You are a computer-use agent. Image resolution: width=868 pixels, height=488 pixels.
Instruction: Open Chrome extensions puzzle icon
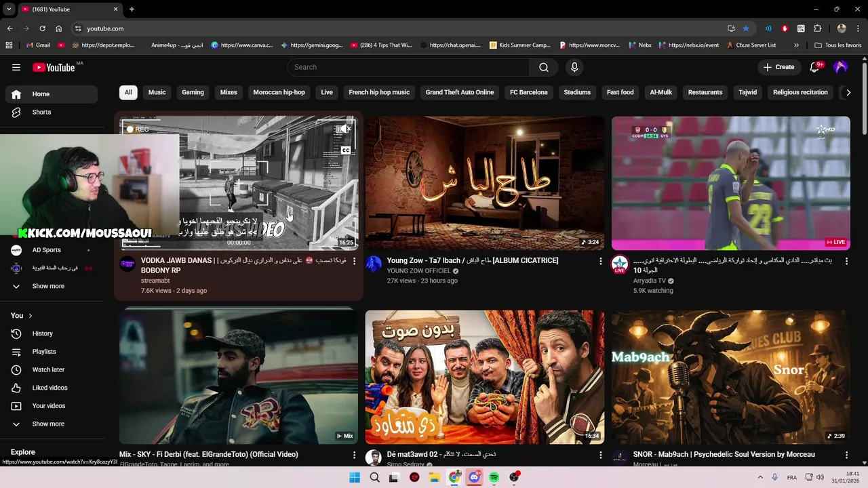pos(817,28)
